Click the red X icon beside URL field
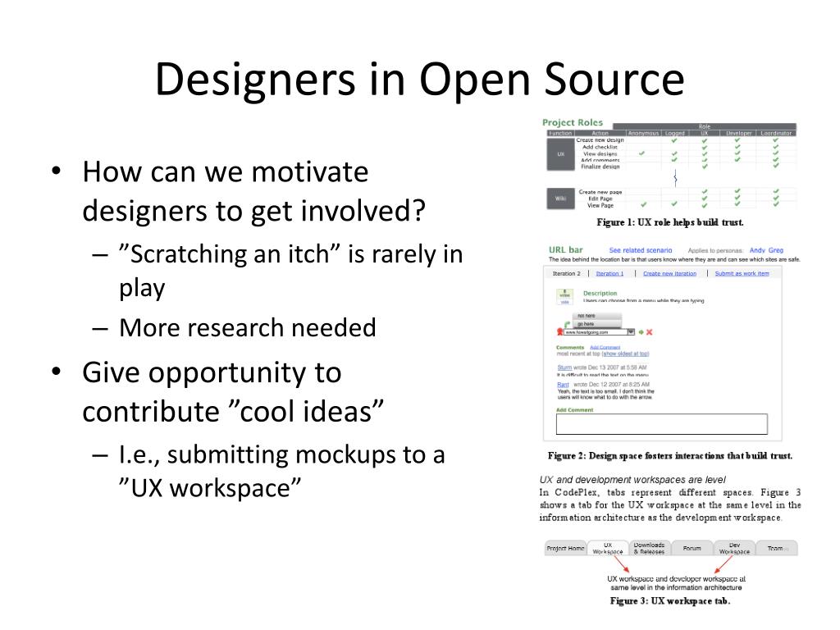The image size is (840, 630). pyautogui.click(x=650, y=332)
